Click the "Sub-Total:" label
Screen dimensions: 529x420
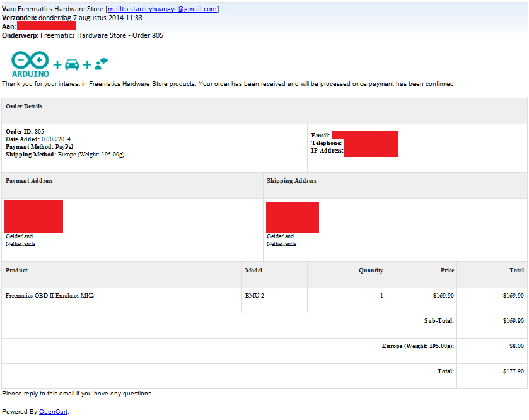439,321
